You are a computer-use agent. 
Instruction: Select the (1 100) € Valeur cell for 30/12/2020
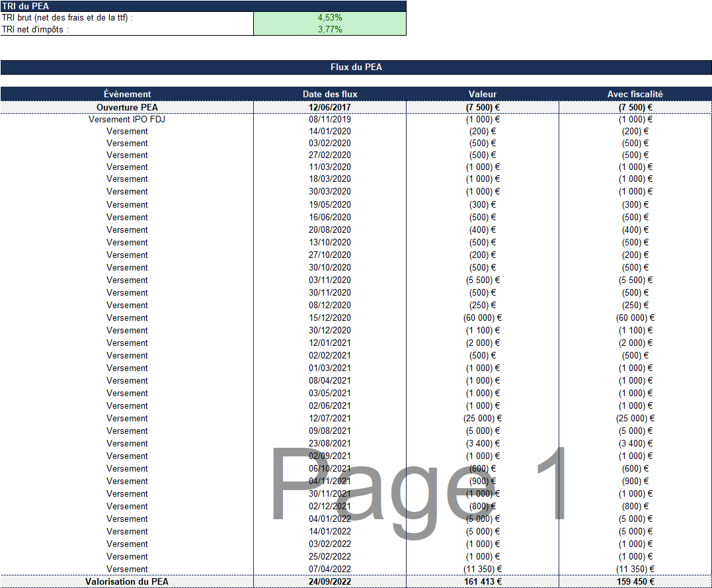point(482,330)
